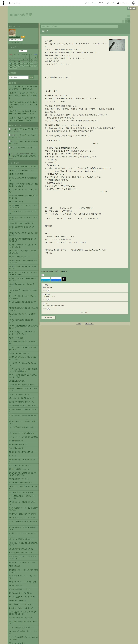Go to next entry 千葉→東京 »

tap(89, 324)
